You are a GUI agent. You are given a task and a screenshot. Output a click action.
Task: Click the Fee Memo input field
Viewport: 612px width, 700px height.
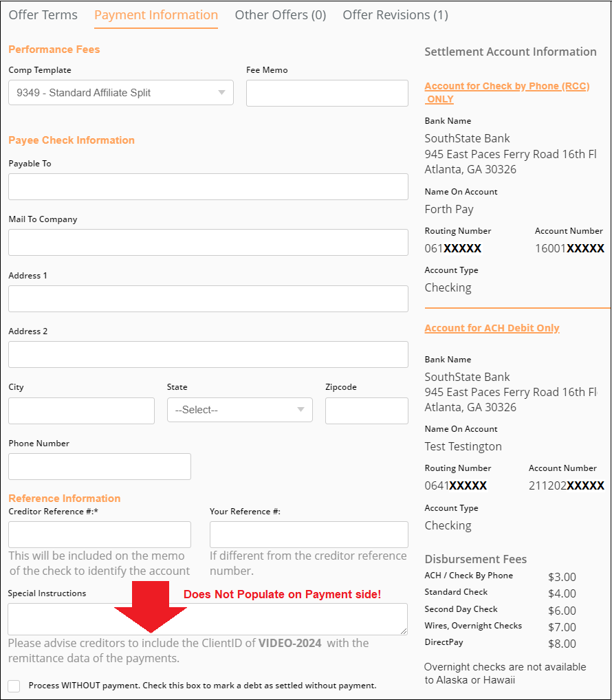click(327, 93)
